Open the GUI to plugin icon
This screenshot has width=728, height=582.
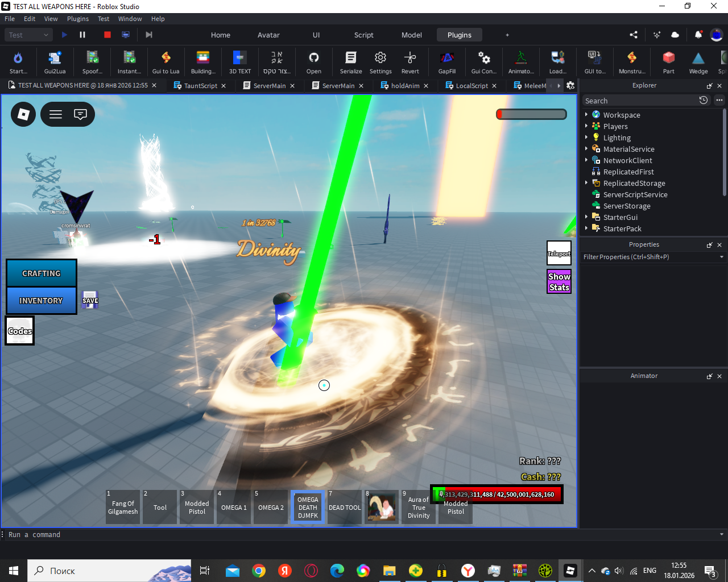(595, 62)
